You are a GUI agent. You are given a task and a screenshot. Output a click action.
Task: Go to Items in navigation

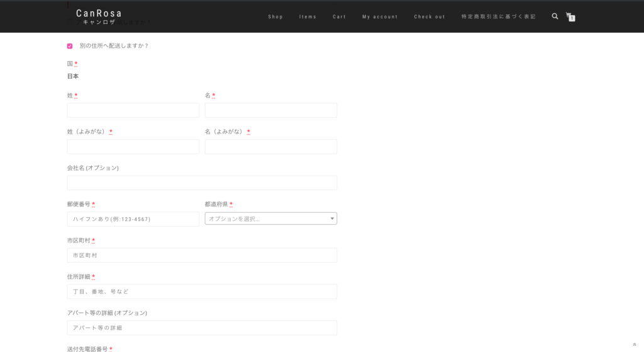coord(308,17)
